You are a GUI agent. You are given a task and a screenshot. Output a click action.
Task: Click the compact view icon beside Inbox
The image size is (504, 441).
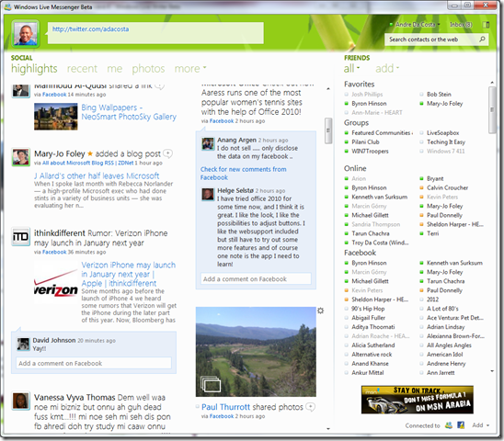487,25
